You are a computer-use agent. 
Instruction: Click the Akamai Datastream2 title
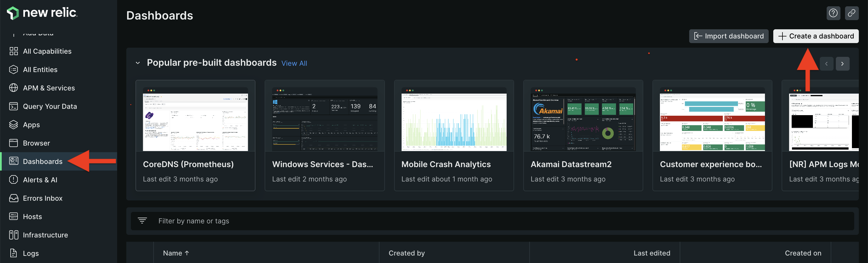tap(571, 164)
